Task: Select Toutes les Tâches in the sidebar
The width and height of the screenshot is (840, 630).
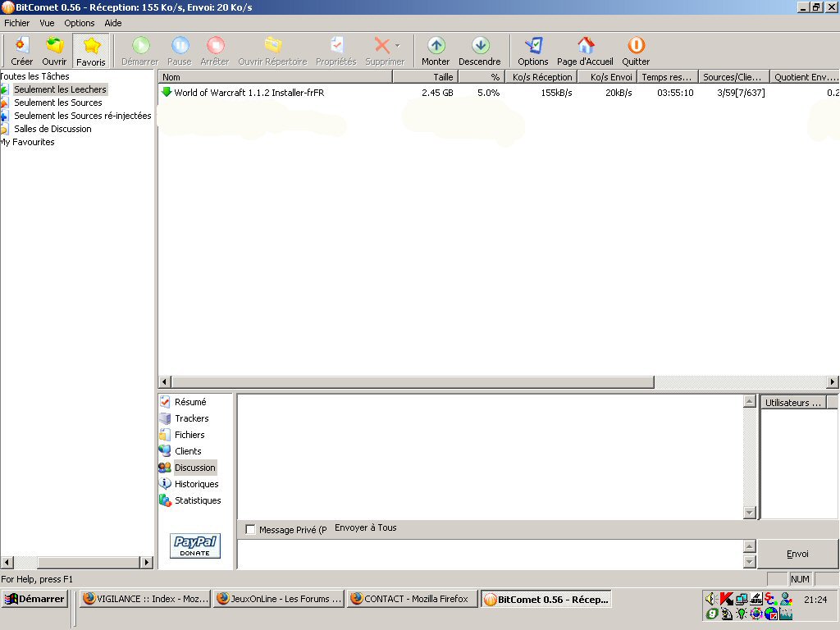Action: [34, 76]
